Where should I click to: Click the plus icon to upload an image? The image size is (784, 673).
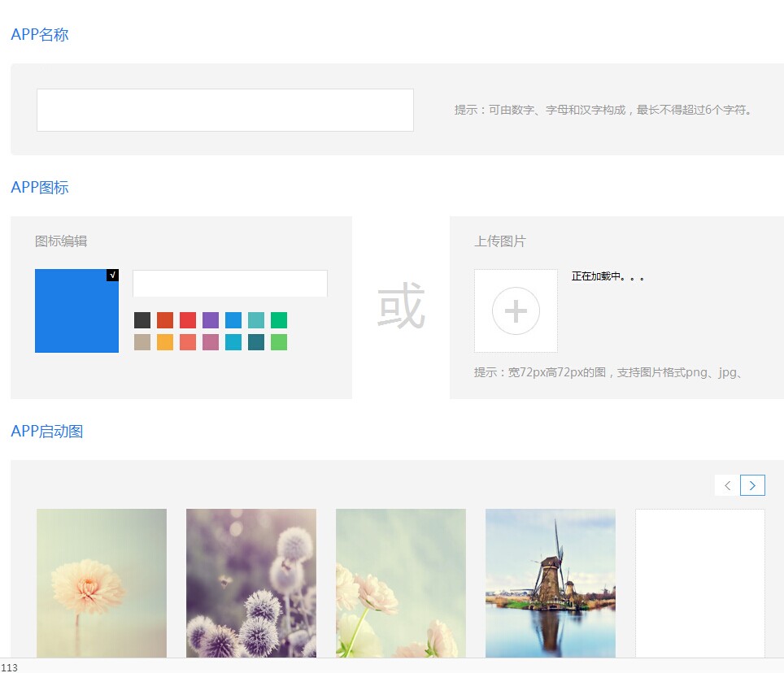pos(516,310)
